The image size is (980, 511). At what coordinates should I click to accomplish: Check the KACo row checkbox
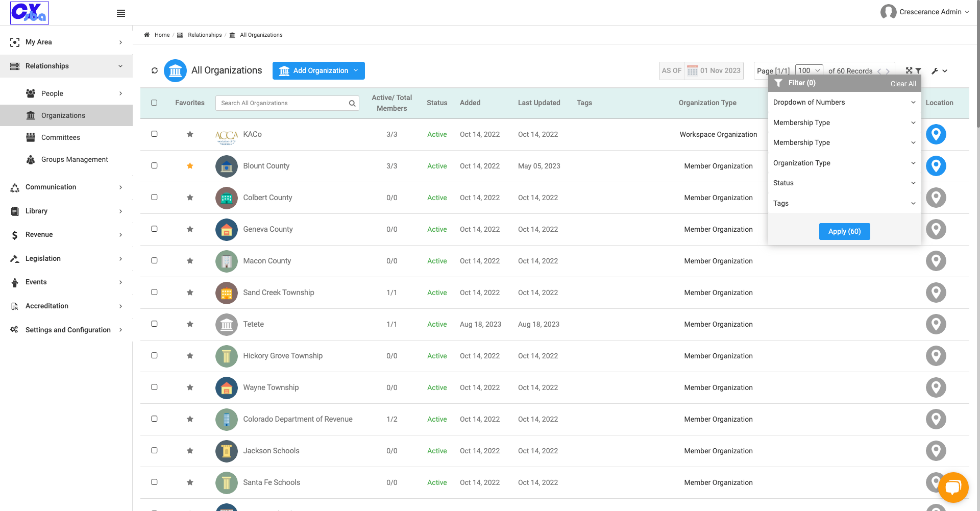point(154,134)
